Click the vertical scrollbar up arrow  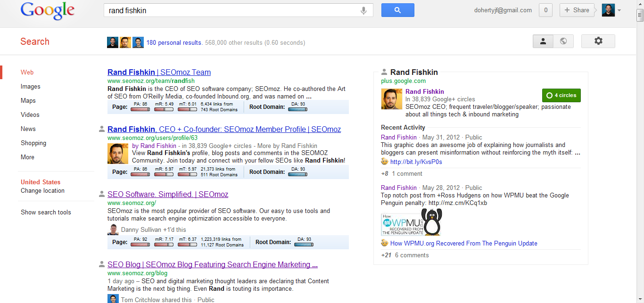pyautogui.click(x=640, y=3)
